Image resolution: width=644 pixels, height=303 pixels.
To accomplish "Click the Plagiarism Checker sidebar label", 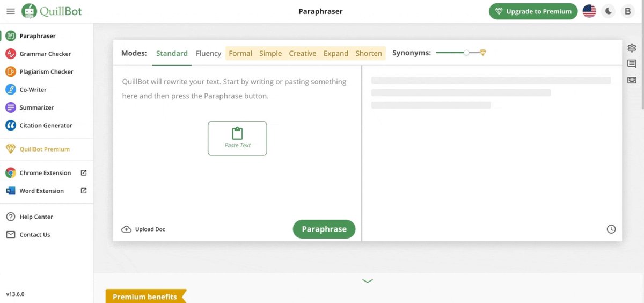I will click(47, 71).
